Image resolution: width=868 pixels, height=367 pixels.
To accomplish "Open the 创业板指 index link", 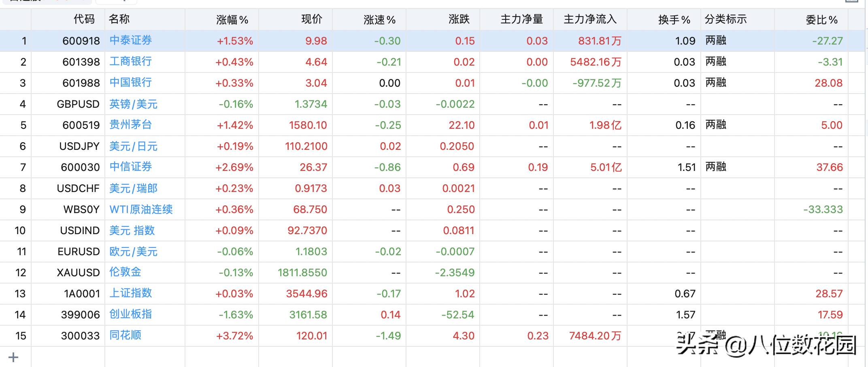I will (131, 314).
